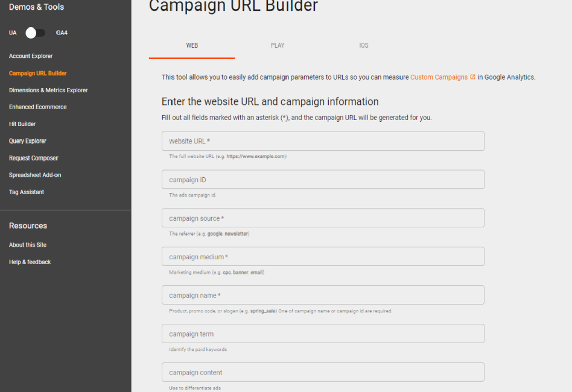Switch to the IOS tab
Viewport: 572px width, 392px height.
click(x=364, y=46)
